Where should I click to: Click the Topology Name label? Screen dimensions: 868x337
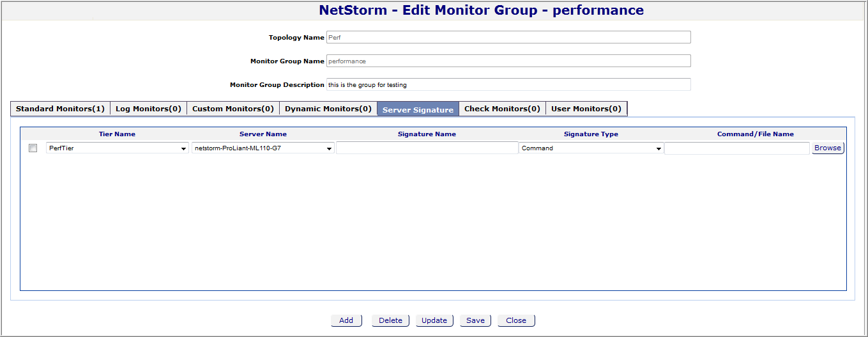tap(296, 38)
